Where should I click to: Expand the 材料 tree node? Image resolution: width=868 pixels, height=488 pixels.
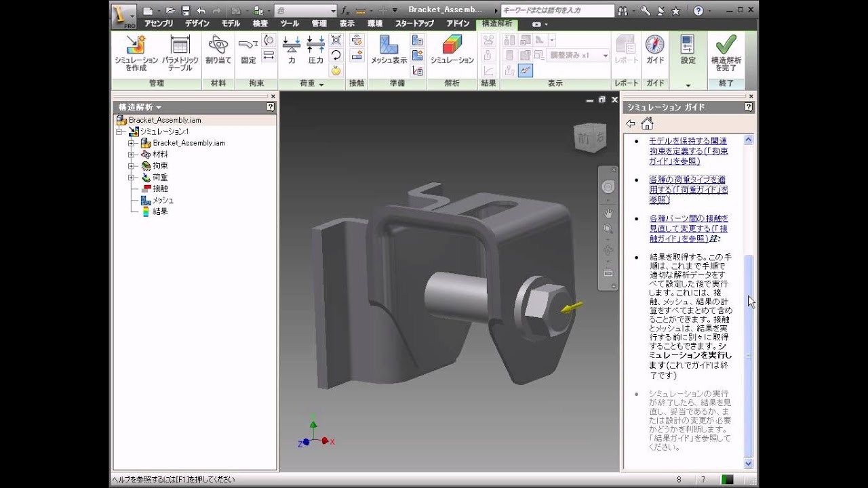pos(131,155)
